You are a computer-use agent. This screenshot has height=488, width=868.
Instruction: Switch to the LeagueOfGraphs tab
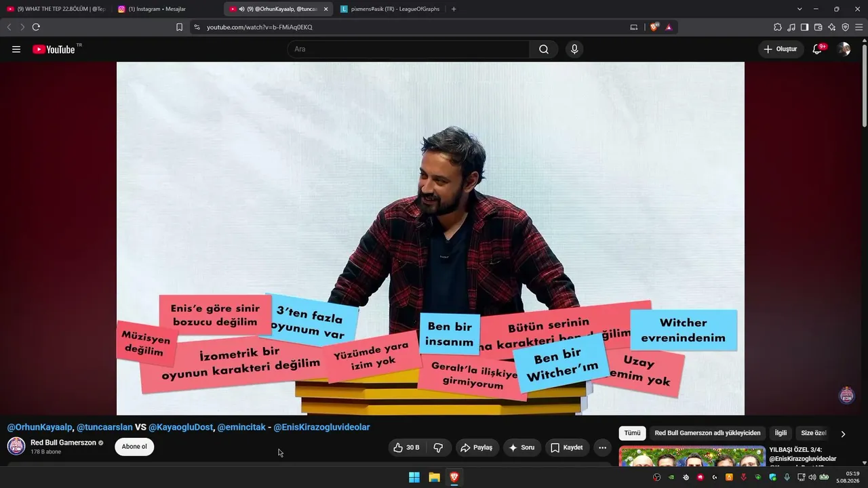pos(389,9)
